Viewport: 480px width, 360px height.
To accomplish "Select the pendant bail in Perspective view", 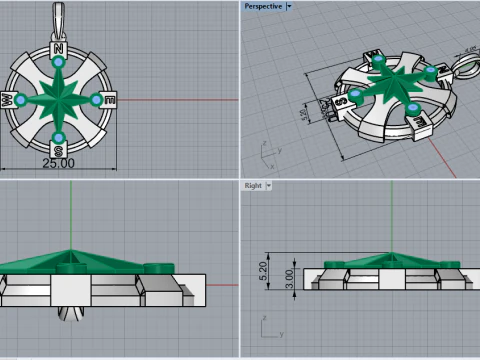I will pos(466,67).
